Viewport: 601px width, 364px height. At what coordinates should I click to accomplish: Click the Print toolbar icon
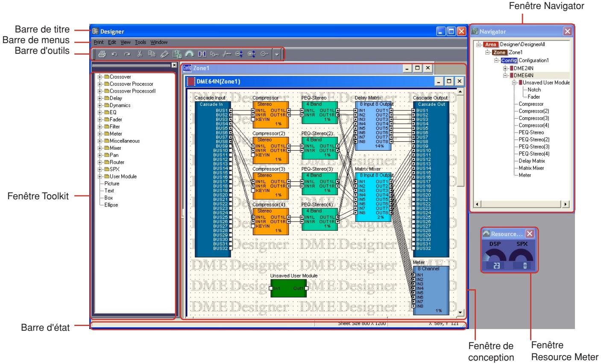click(102, 54)
